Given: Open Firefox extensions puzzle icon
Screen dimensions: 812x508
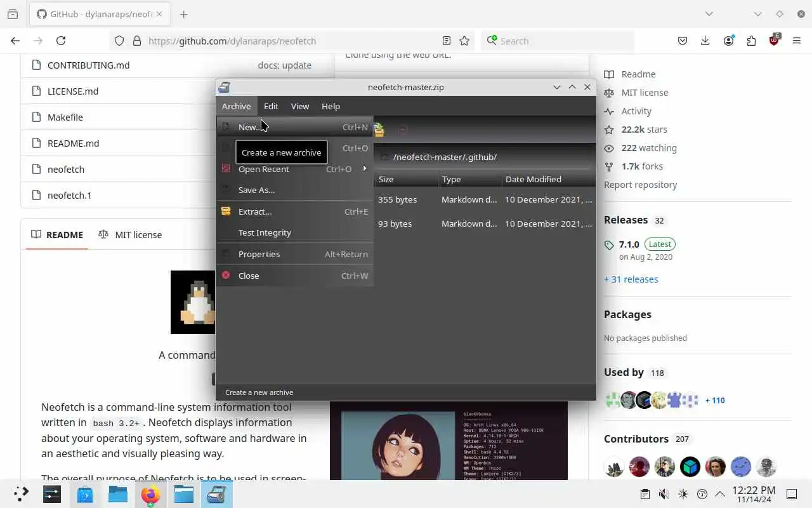Looking at the screenshot, I should (x=751, y=41).
